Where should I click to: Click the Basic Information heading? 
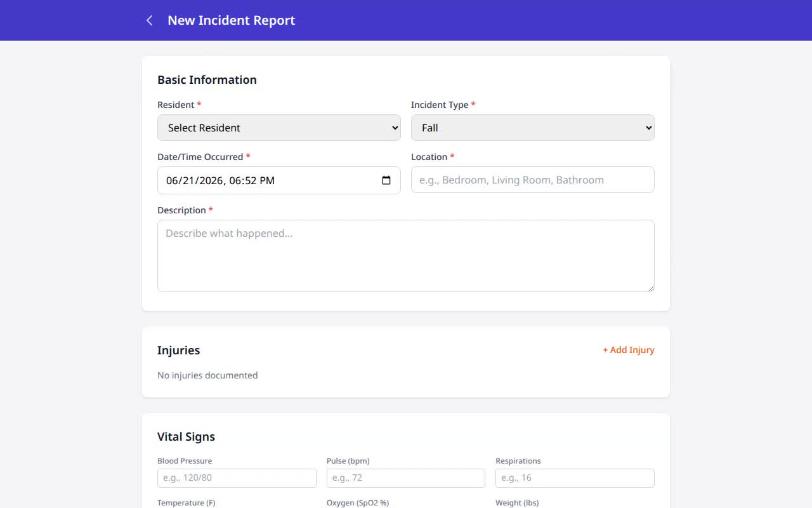(207, 79)
